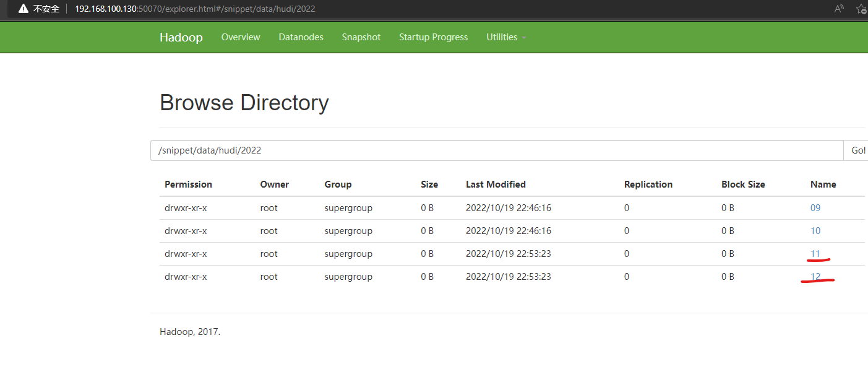Viewport: 868px width, 369px height.
Task: Click the Permission column header
Action: point(188,184)
